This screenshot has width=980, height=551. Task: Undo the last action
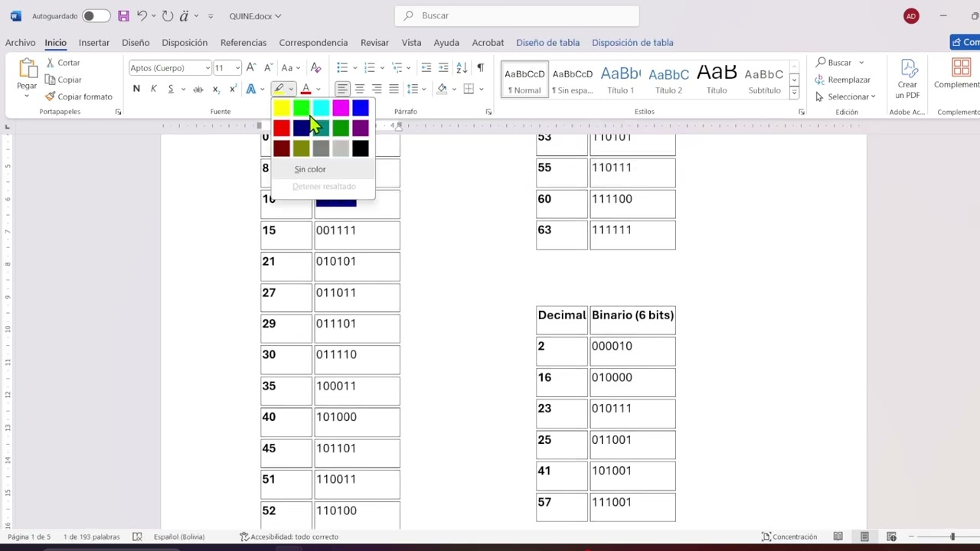tap(142, 16)
